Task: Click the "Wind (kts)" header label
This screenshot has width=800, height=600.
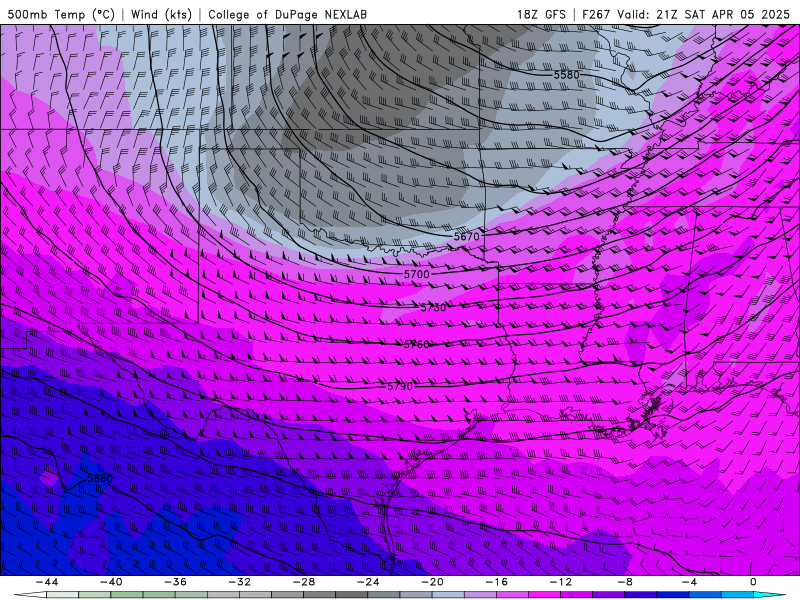Action: click(161, 14)
